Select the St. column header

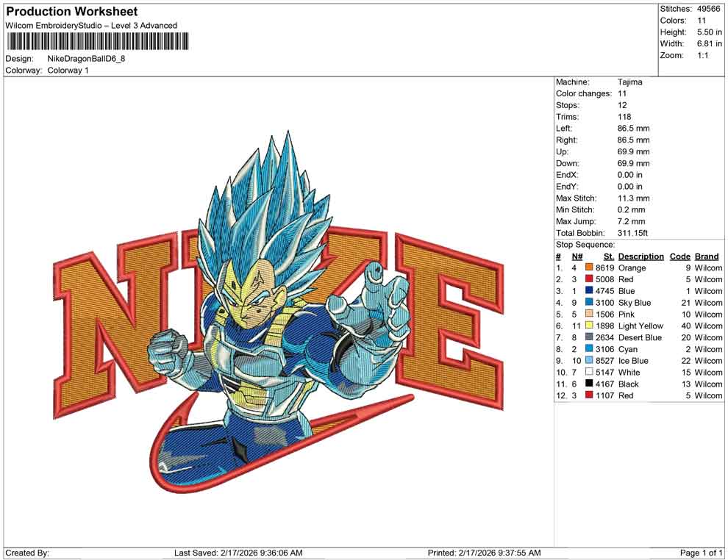click(x=608, y=256)
